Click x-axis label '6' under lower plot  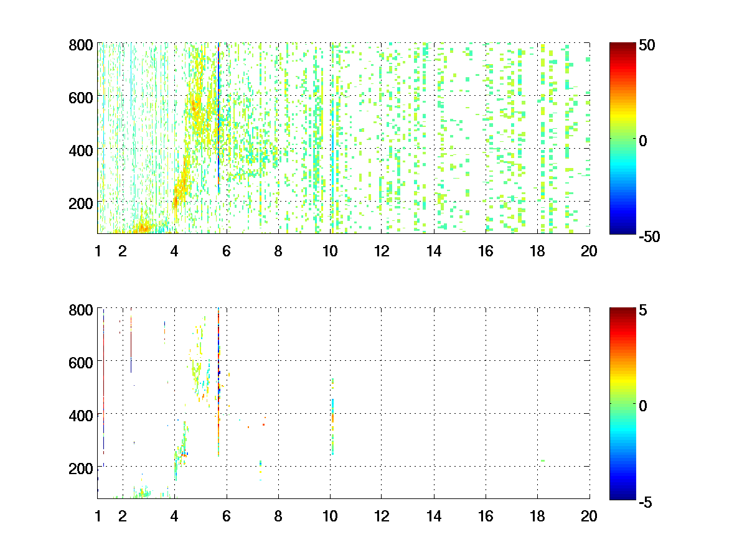point(227,516)
